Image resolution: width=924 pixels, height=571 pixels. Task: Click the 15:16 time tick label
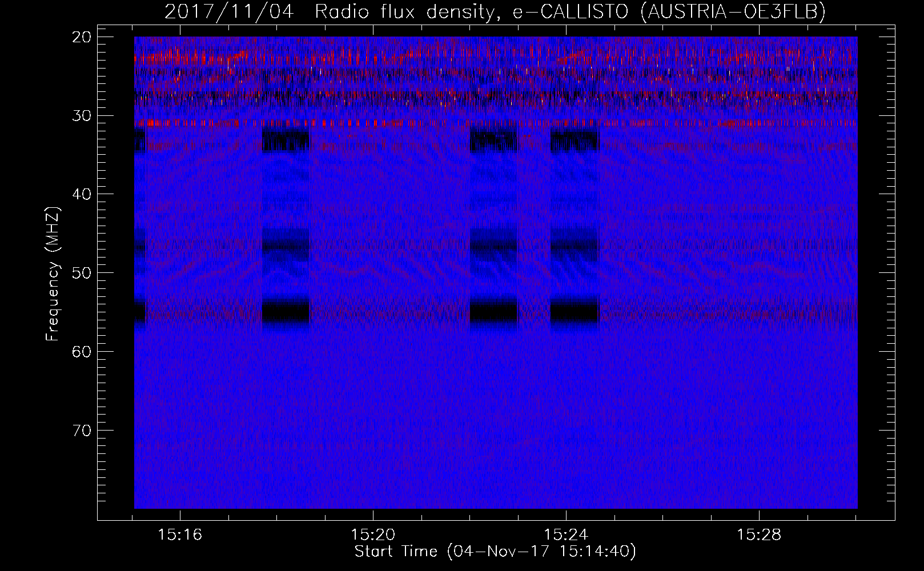[x=180, y=535]
